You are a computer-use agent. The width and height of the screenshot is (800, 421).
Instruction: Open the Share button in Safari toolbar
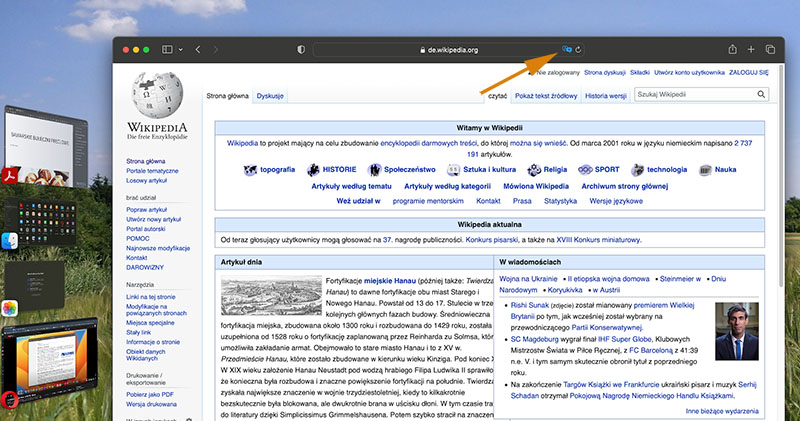point(732,49)
